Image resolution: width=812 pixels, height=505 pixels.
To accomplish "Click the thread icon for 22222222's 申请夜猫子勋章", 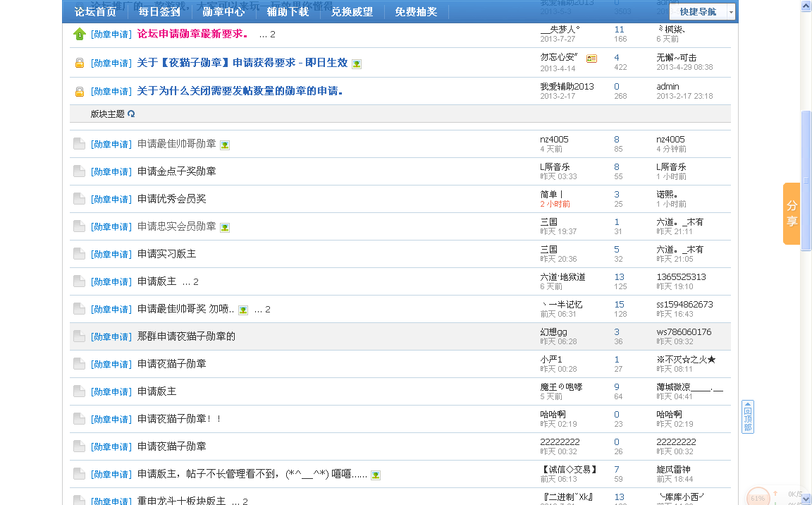I will [x=79, y=446].
